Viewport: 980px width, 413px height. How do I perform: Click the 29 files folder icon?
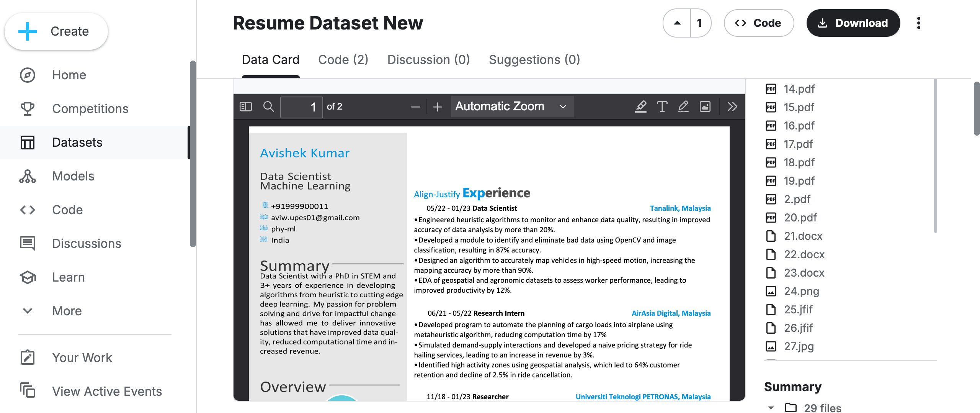pyautogui.click(x=791, y=407)
